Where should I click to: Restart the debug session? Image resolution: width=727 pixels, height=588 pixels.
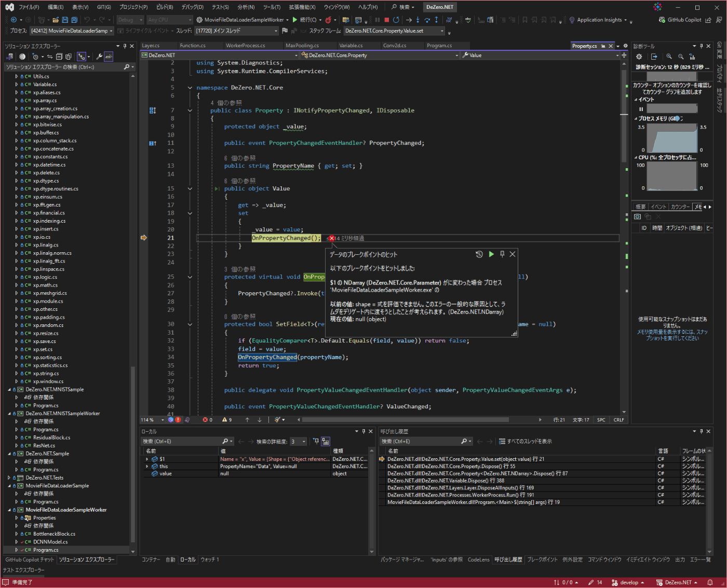(396, 20)
